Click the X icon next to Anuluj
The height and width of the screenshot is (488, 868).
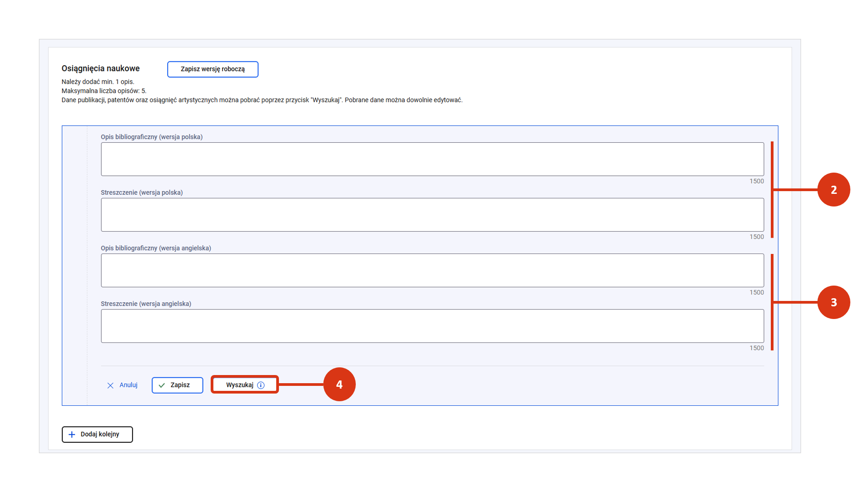pos(110,385)
